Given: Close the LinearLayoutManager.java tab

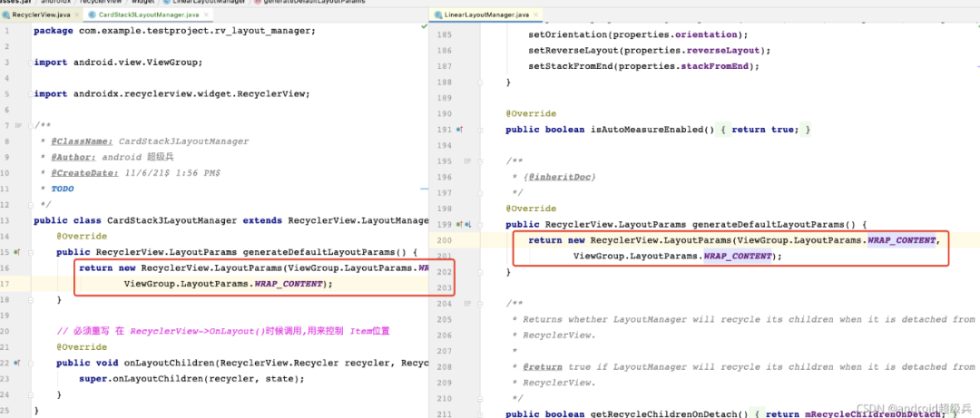Looking at the screenshot, I should (537, 14).
